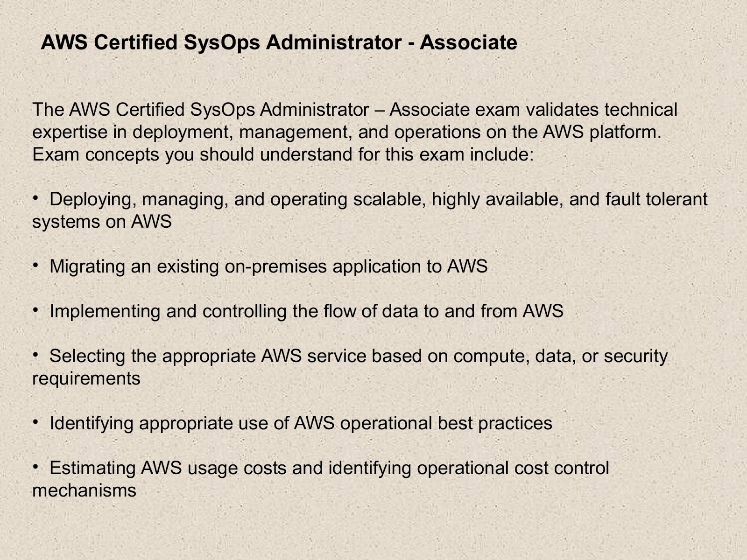Click the 'systems on AWS' continuation line

102,222
